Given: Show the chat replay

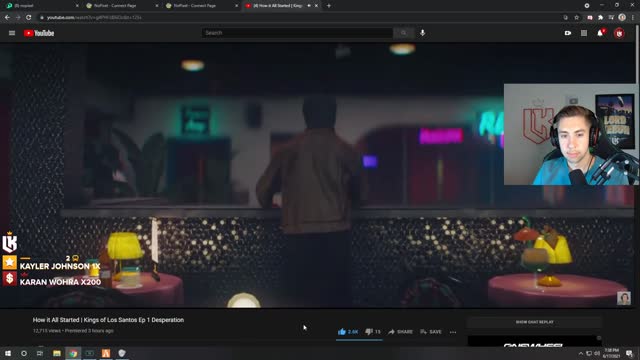Looking at the screenshot, I should (x=534, y=322).
